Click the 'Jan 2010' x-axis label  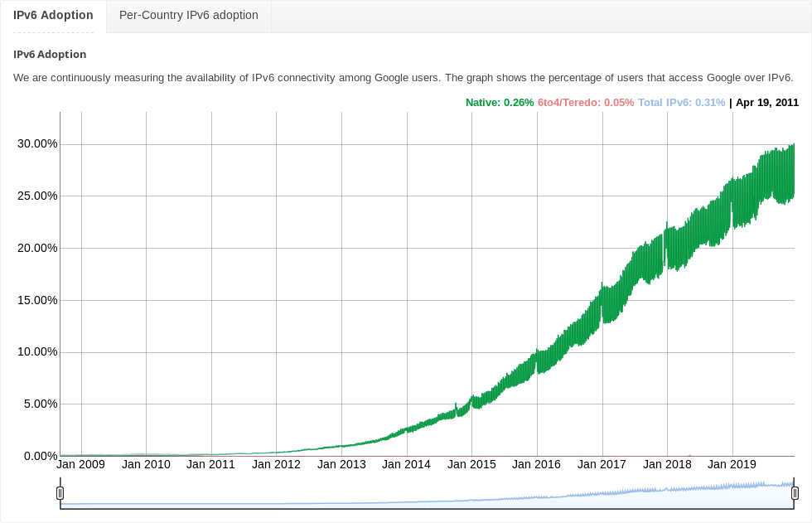[x=146, y=464]
